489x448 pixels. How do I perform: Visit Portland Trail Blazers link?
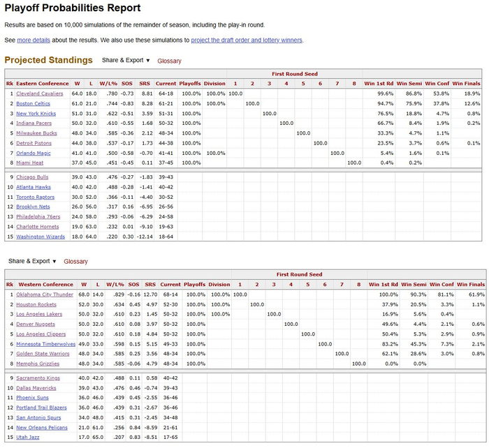click(x=41, y=408)
